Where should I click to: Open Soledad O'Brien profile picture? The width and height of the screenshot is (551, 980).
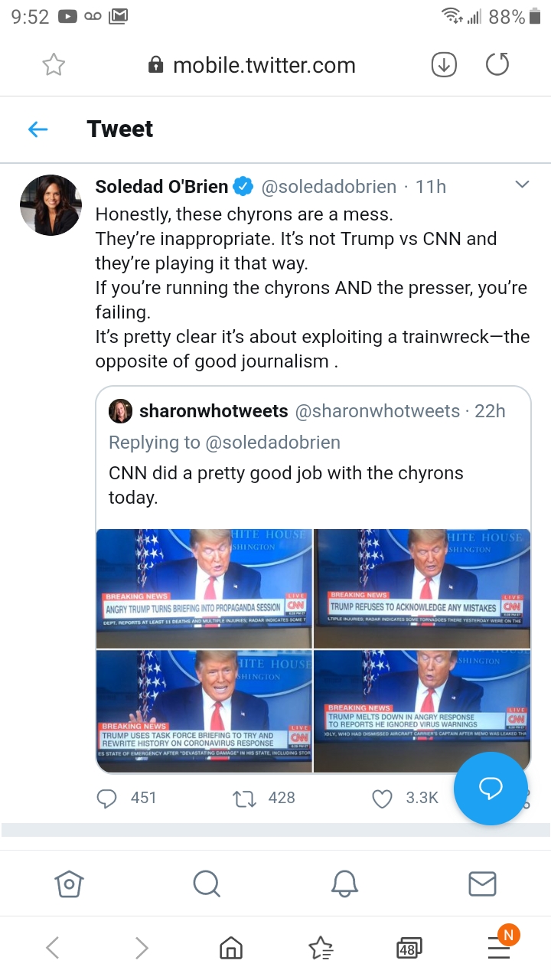pyautogui.click(x=51, y=205)
